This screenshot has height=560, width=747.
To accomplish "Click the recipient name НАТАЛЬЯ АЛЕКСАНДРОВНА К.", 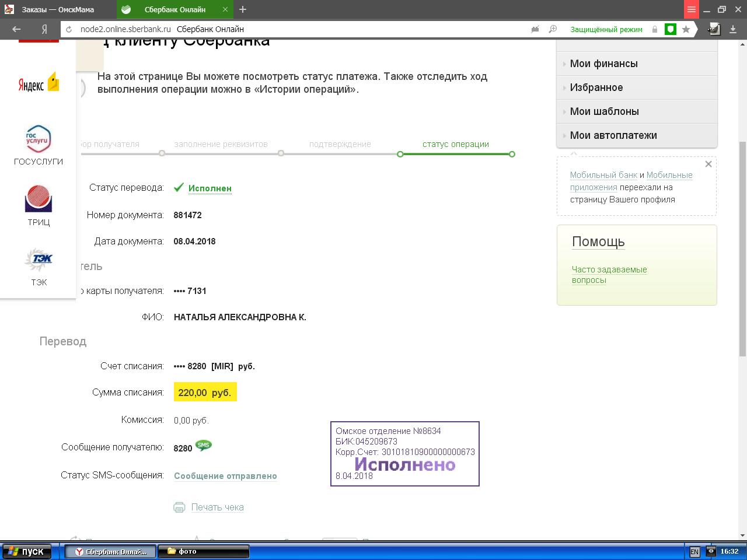I will (x=240, y=317).
